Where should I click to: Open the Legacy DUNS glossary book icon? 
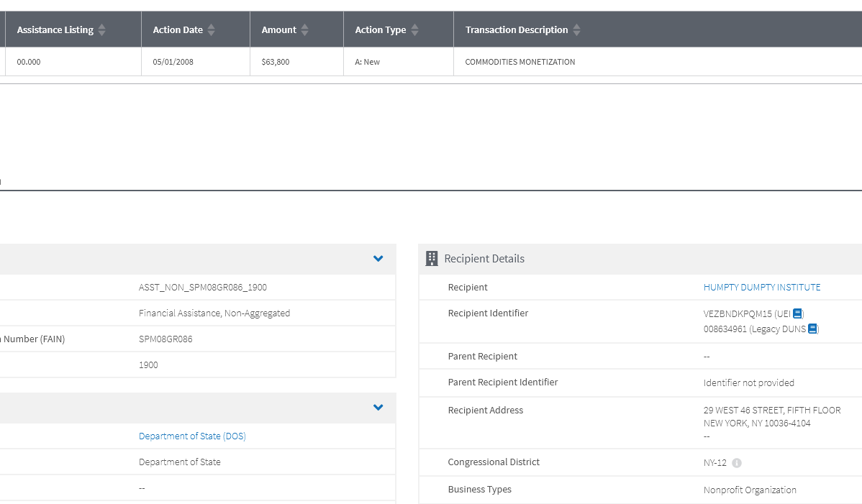coord(812,329)
